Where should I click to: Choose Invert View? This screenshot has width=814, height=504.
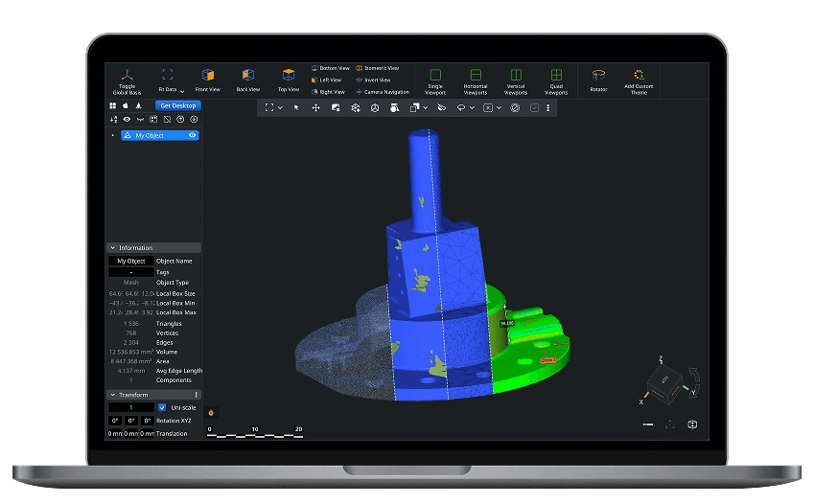click(373, 80)
